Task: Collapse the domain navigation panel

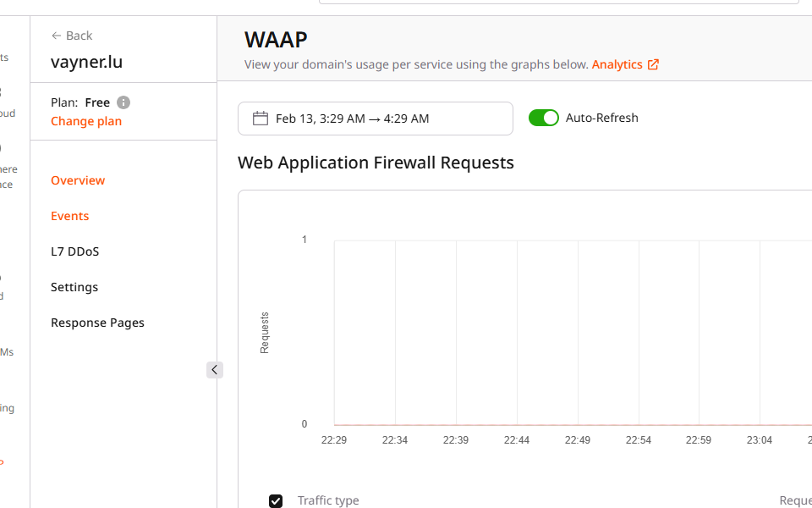Action: (x=214, y=370)
